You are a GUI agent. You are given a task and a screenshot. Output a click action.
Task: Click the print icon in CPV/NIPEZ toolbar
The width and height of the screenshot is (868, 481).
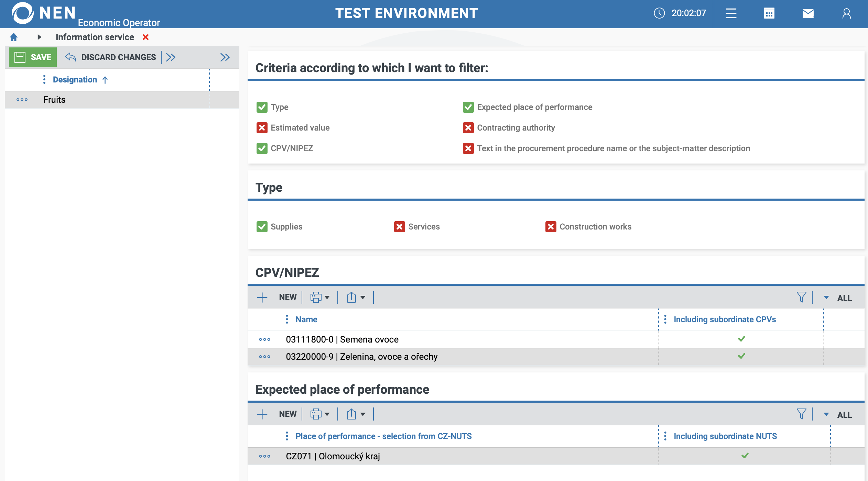tap(316, 297)
